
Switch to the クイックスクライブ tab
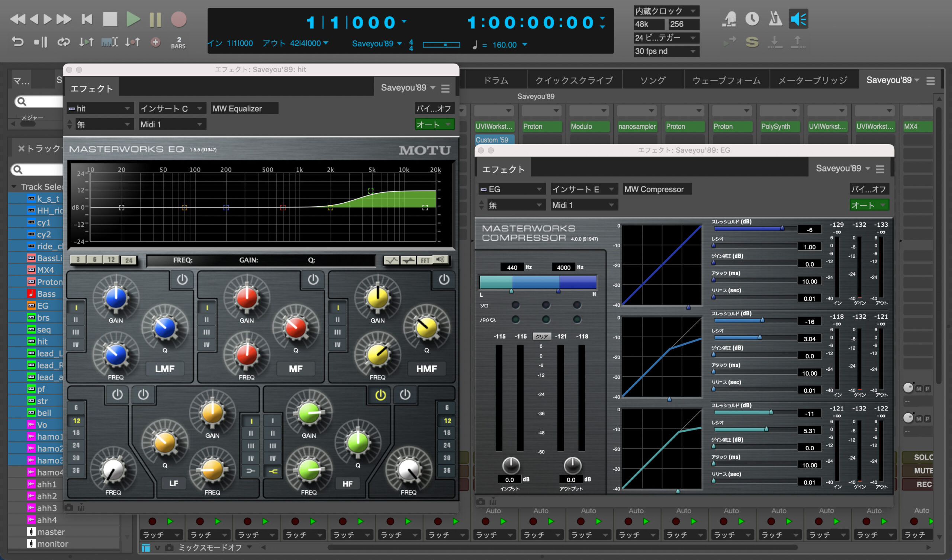click(574, 80)
